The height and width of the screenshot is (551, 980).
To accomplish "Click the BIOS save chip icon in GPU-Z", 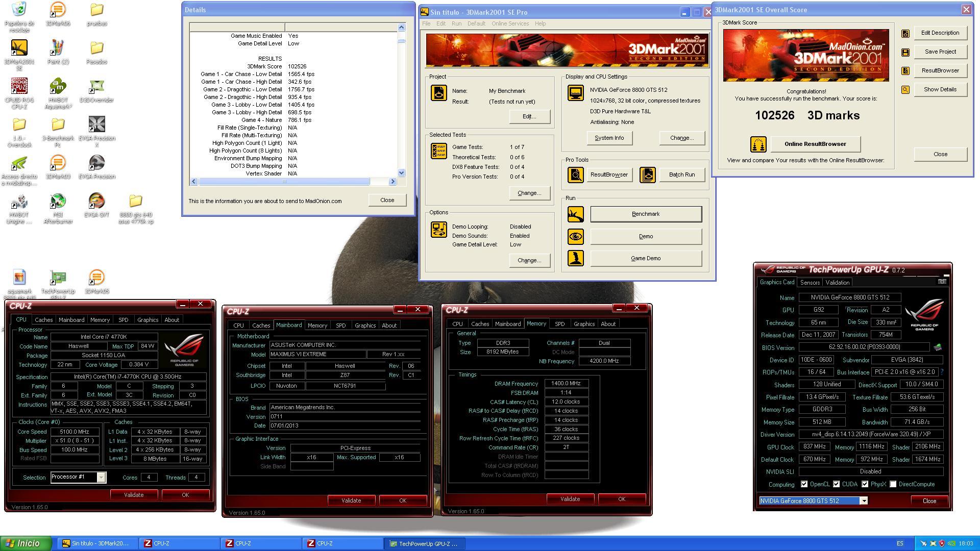I will 938,347.
